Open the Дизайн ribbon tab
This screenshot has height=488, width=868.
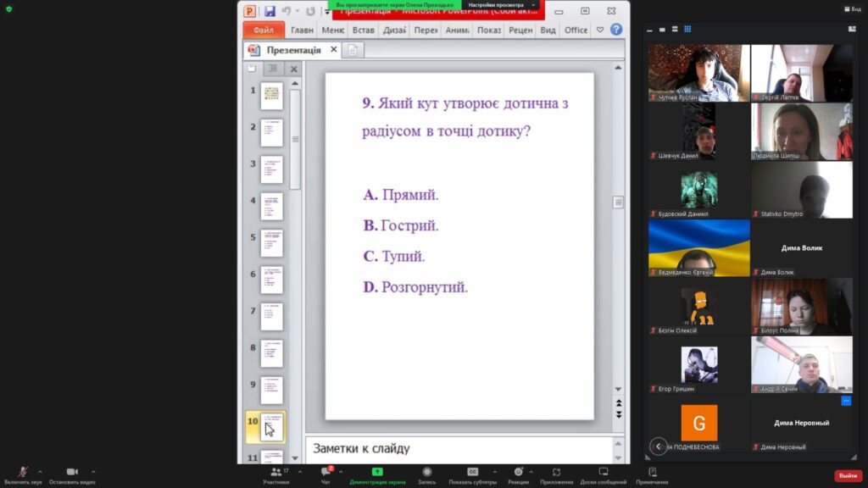(x=395, y=30)
